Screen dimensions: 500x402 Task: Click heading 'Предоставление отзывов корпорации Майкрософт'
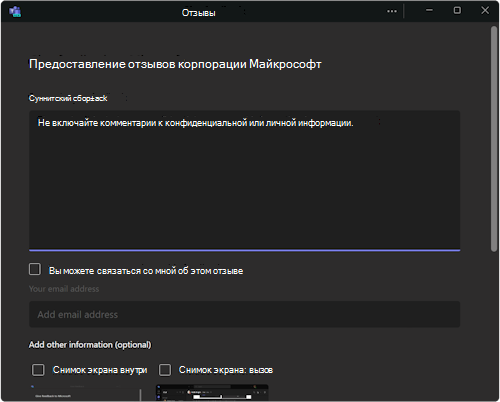pos(175,64)
